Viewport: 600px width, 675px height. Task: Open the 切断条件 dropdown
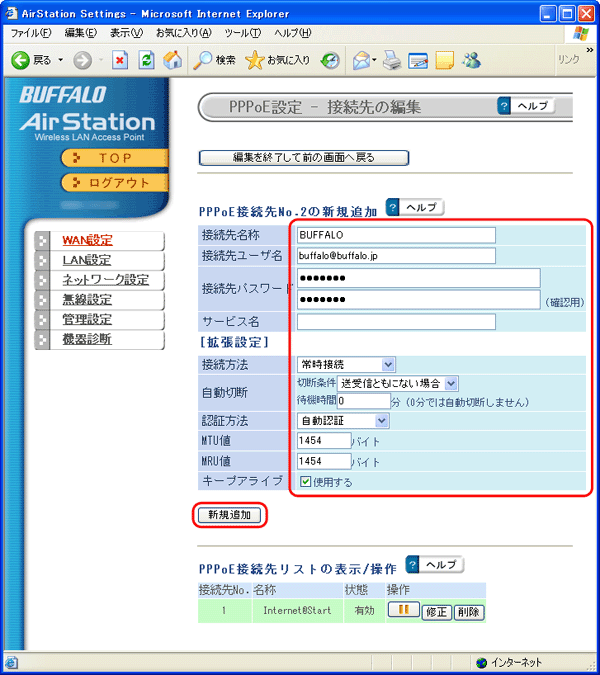click(398, 383)
